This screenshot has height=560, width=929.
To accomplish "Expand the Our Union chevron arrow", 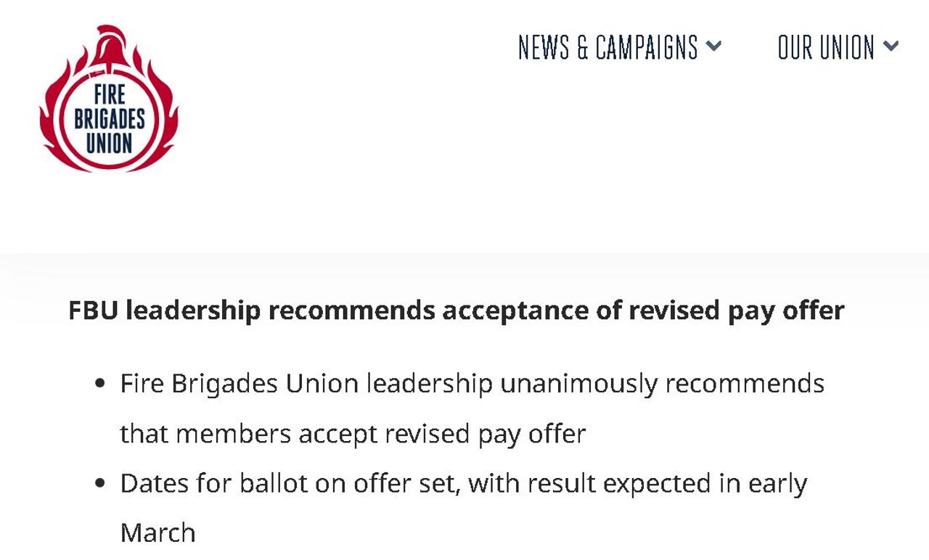I will coord(891,47).
